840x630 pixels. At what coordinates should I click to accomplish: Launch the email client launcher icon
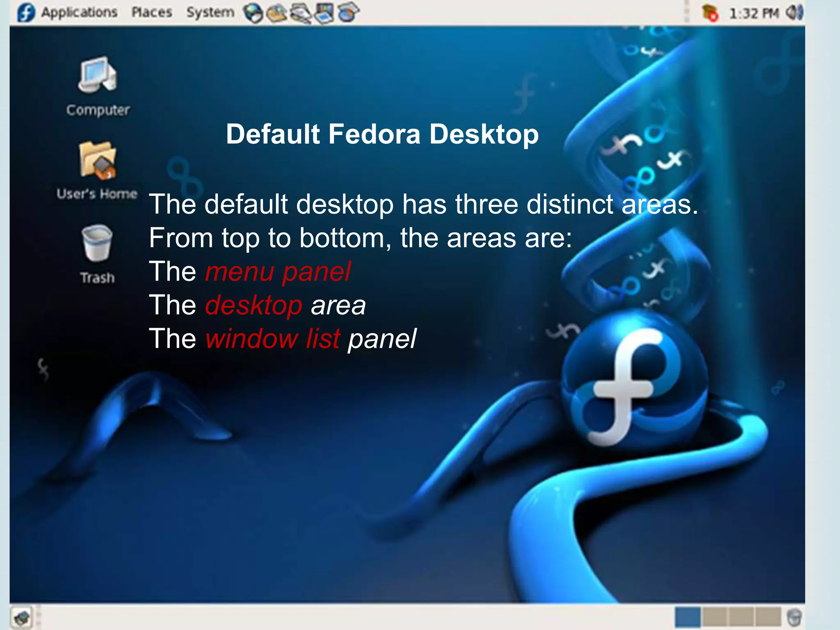point(277,13)
